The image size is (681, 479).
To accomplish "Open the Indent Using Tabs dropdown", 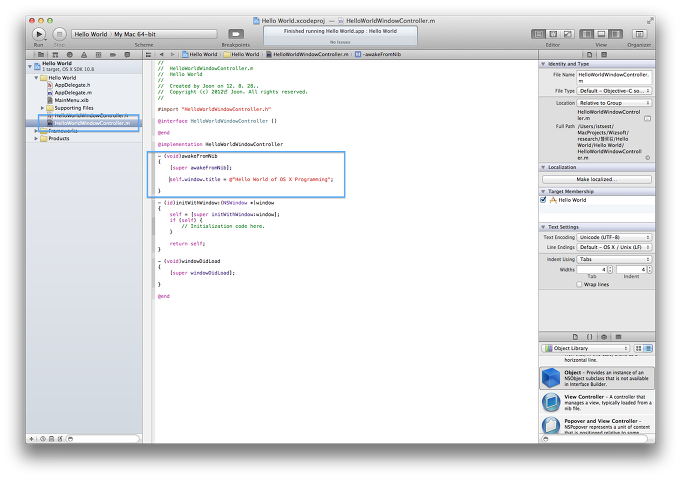I will [x=614, y=259].
